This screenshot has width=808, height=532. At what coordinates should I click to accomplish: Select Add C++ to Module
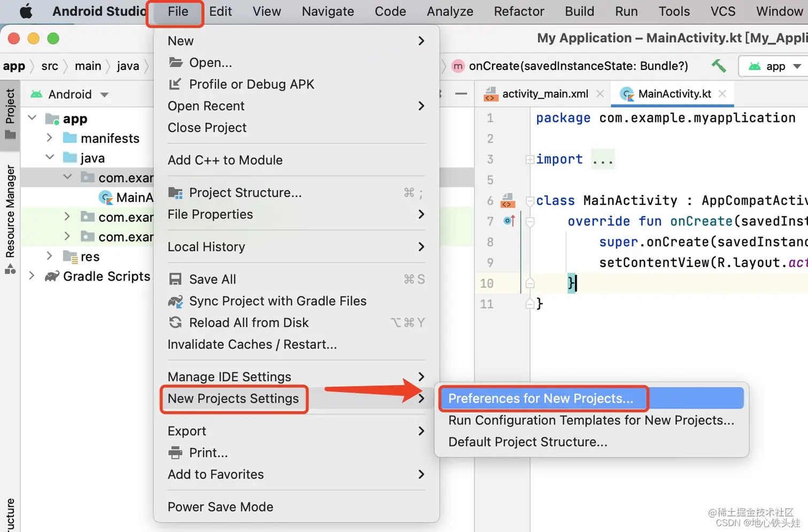[297, 160]
